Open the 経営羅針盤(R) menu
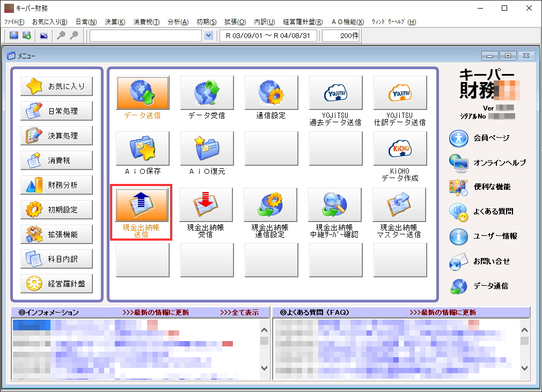 pos(303,22)
